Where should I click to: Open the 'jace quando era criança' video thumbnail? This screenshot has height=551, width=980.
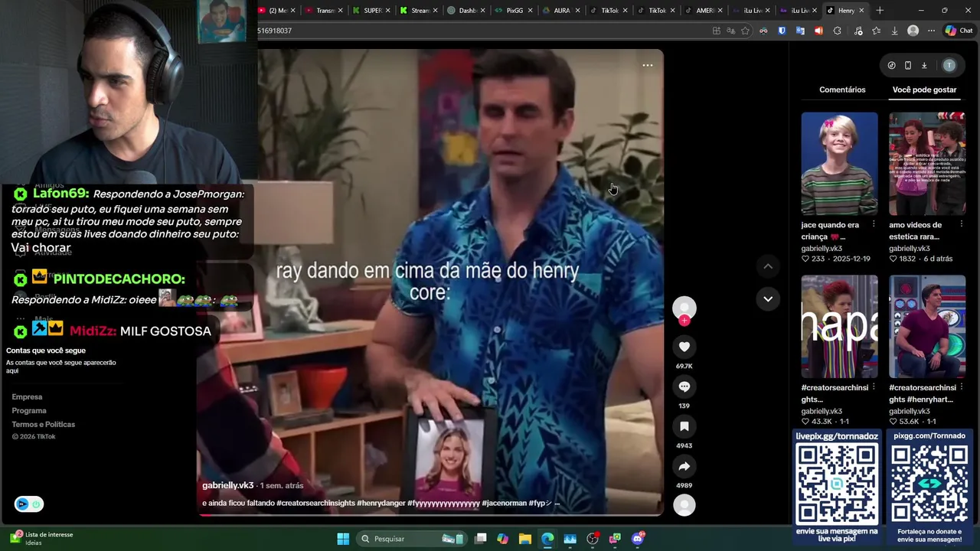[840, 164]
